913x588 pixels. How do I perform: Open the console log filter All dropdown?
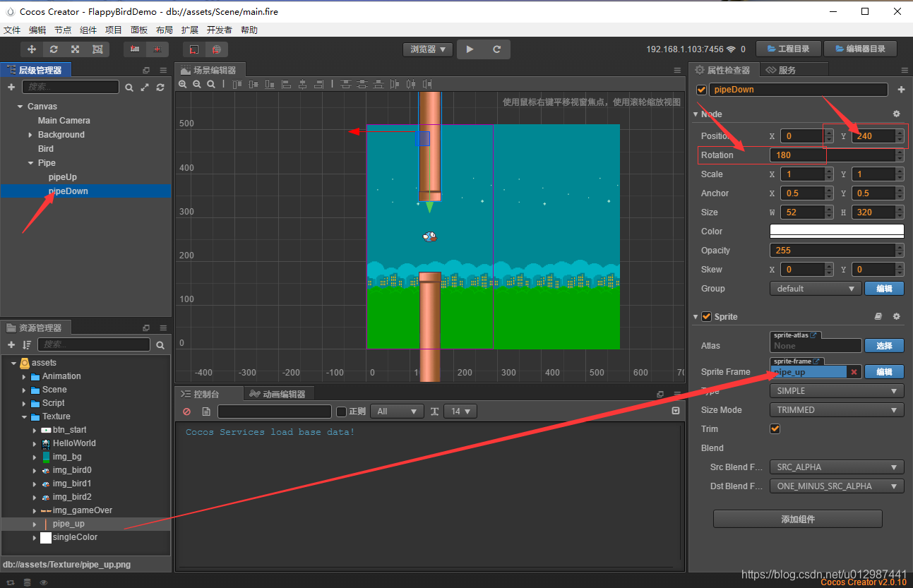pos(397,412)
